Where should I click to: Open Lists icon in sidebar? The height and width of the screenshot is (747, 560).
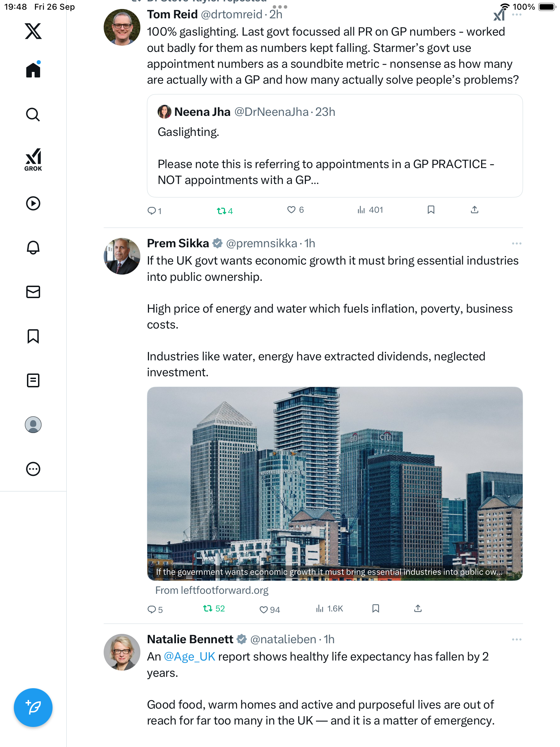[33, 380]
